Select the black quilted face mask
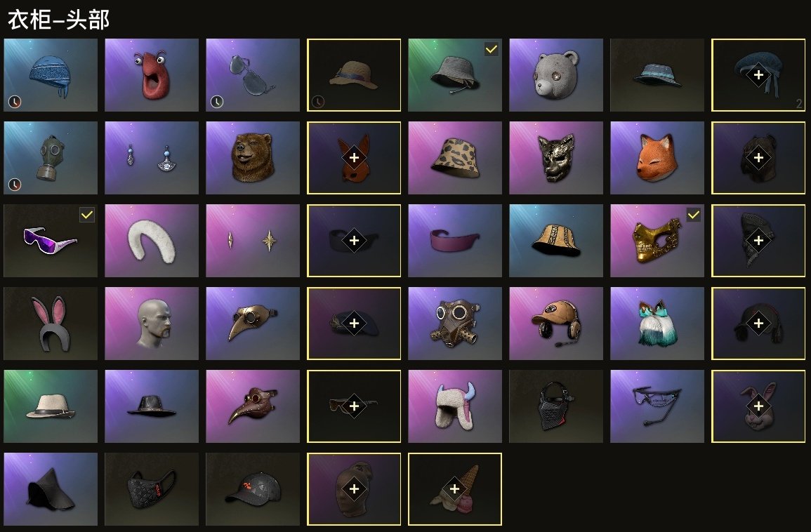The height and width of the screenshot is (532, 811). click(152, 489)
